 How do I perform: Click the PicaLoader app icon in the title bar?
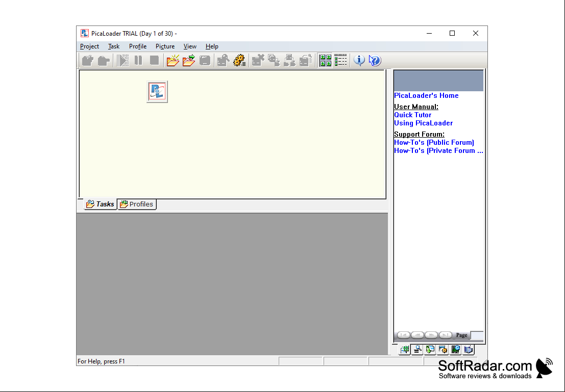point(85,34)
